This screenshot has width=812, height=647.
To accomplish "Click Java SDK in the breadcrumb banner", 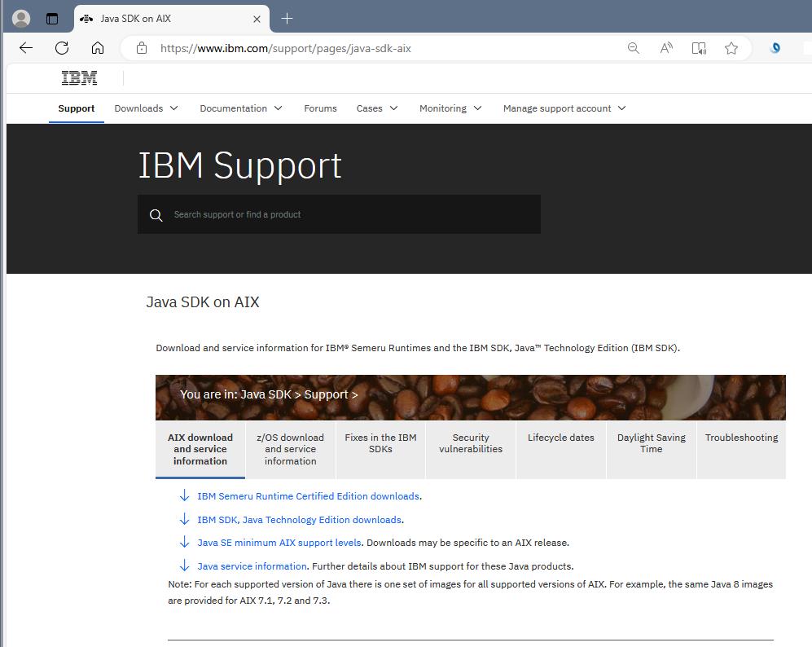I will 266,394.
